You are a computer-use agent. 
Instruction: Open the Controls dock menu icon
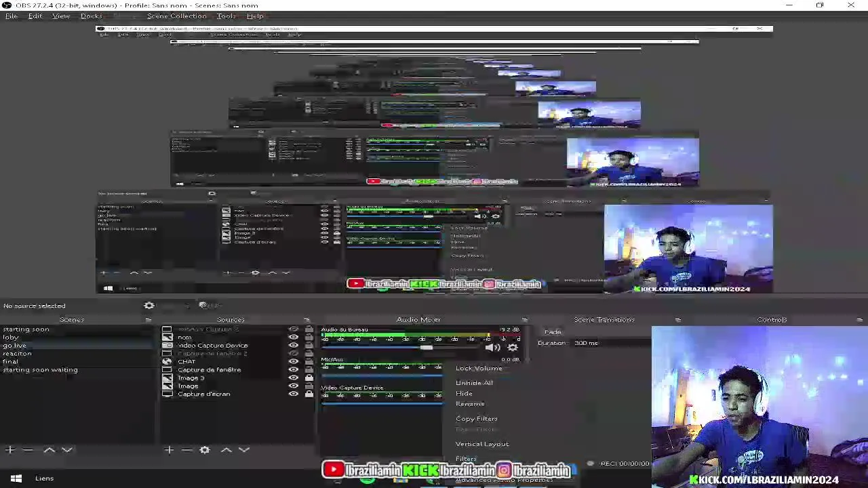coord(860,319)
